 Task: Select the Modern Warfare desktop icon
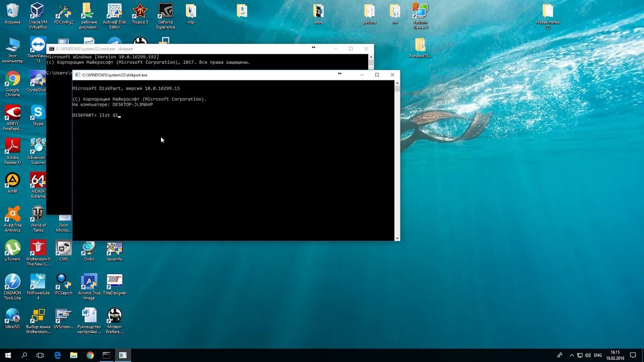pyautogui.click(x=115, y=321)
